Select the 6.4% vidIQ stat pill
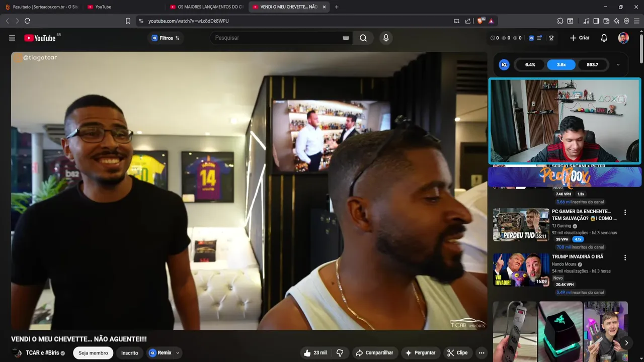 (x=530, y=64)
